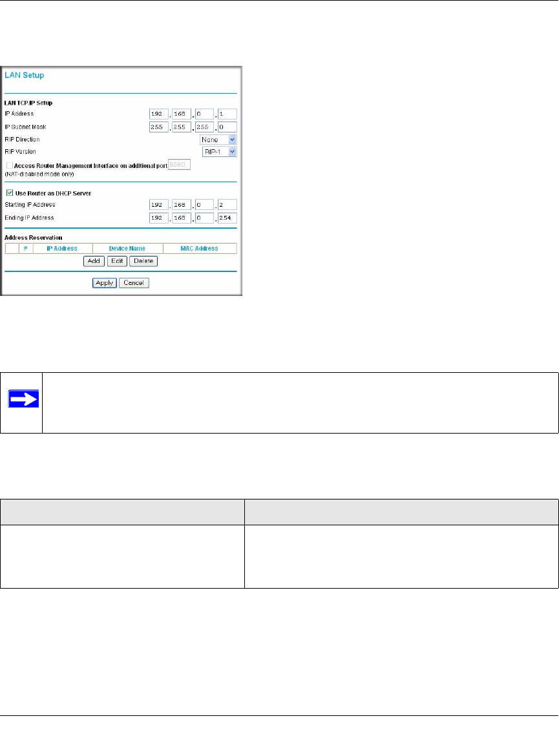Click second octet of Ending IP Address
Image resolution: width=559 pixels, height=756 pixels.
182,218
